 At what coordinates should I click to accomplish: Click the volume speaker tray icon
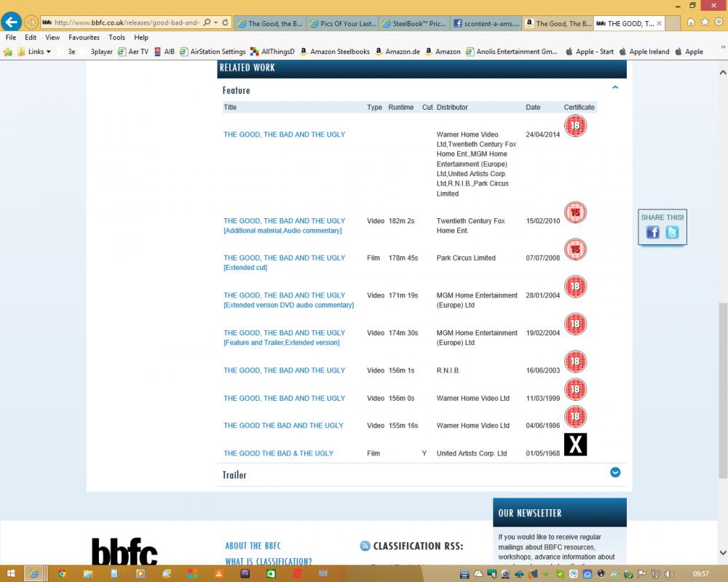[x=669, y=574]
